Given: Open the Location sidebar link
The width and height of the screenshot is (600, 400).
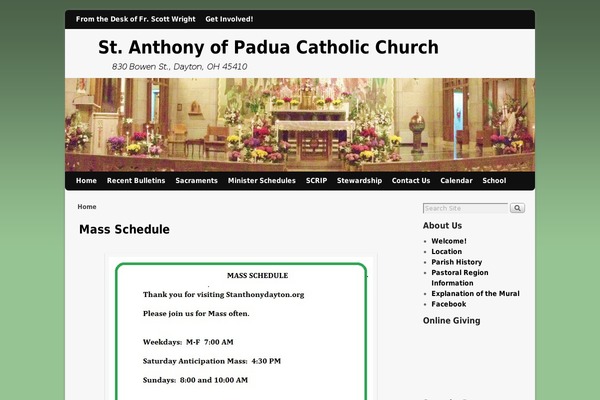Looking at the screenshot, I should [x=447, y=251].
